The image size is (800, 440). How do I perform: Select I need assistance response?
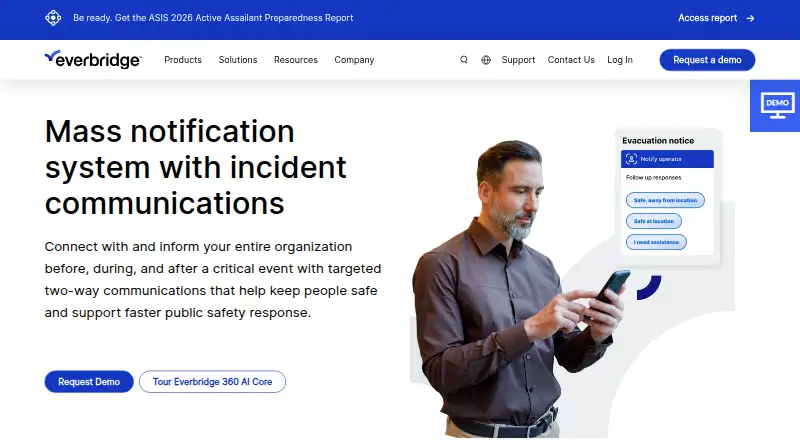pos(656,242)
